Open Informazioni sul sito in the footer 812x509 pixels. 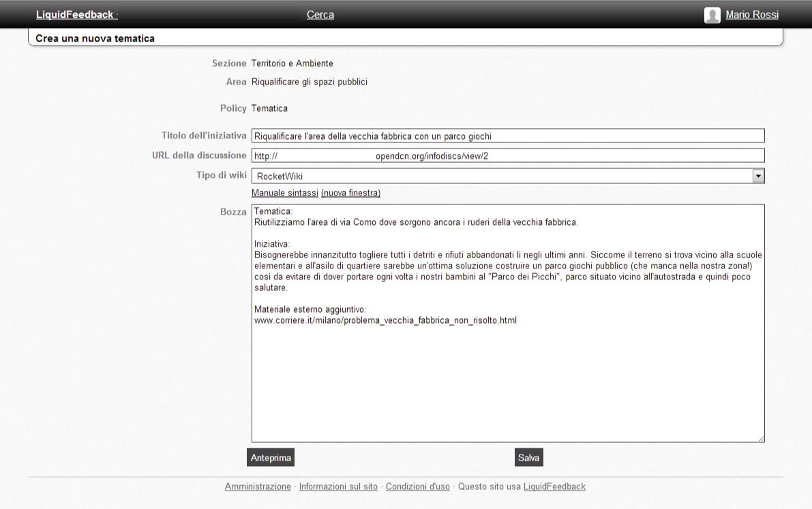click(338, 487)
